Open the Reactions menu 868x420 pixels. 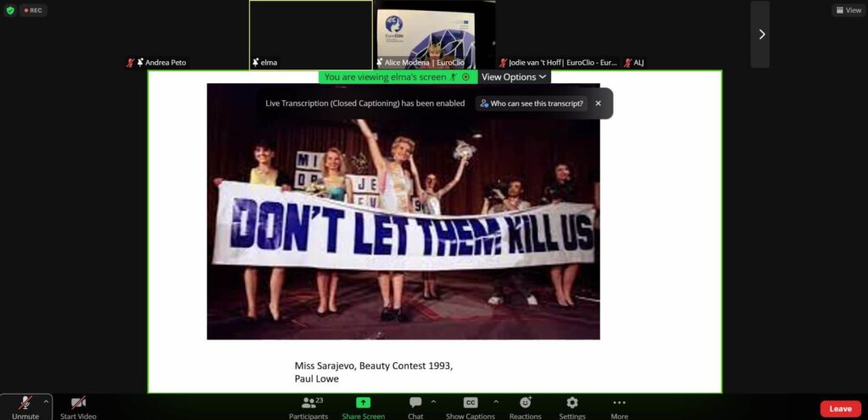(x=525, y=405)
